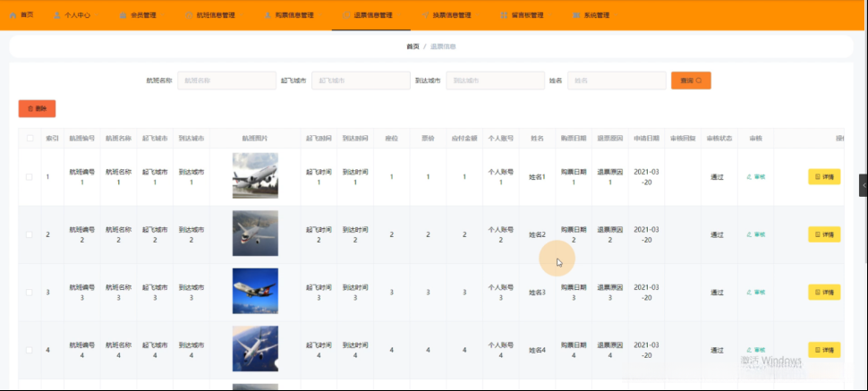
Task: Check the checkbox for row 4
Action: pos(30,350)
